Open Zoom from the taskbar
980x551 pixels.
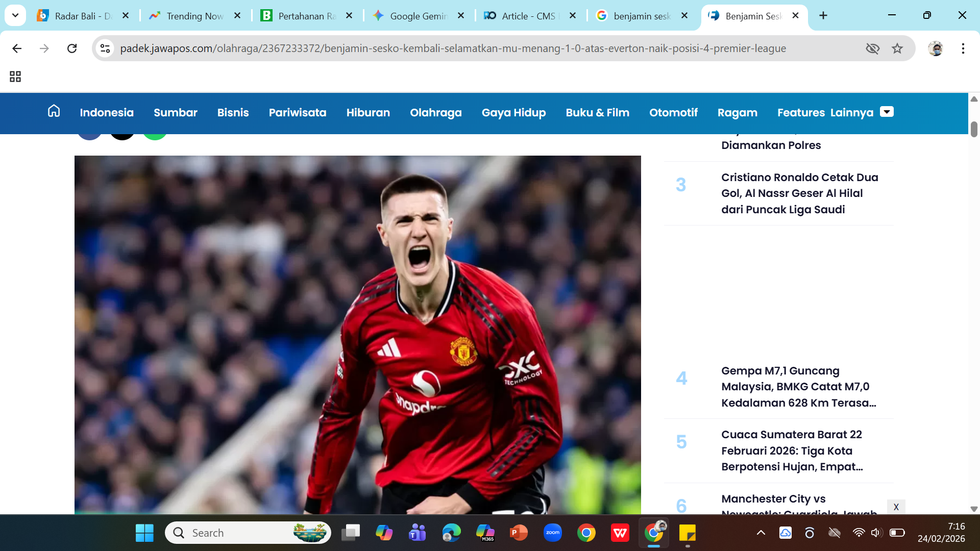tap(553, 533)
